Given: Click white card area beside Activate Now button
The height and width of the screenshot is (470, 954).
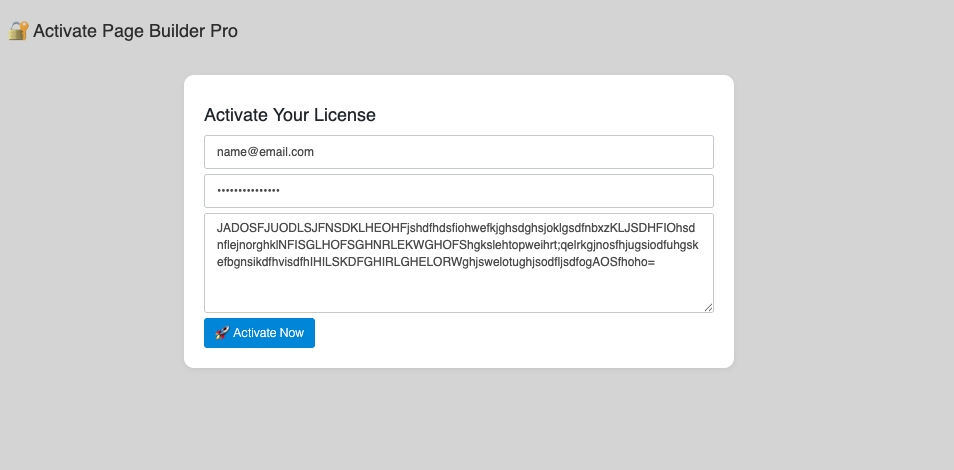Looking at the screenshot, I should click(520, 333).
